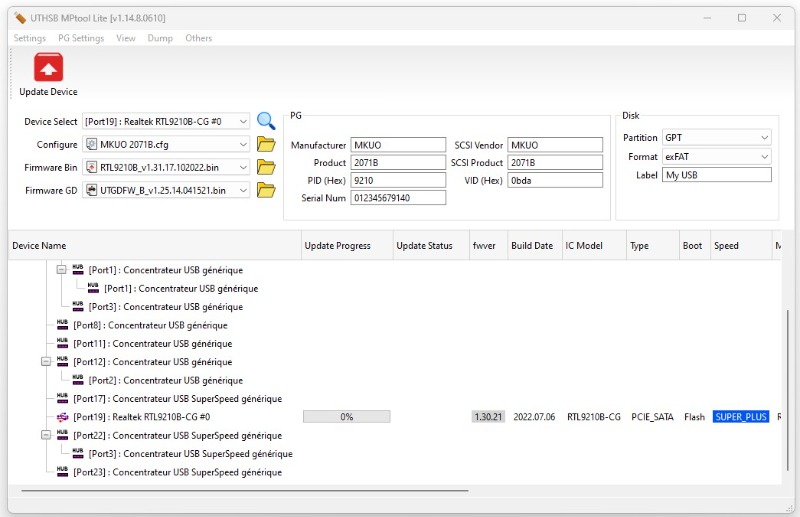Open the Device Select dropdown
800x517 pixels.
point(243,121)
